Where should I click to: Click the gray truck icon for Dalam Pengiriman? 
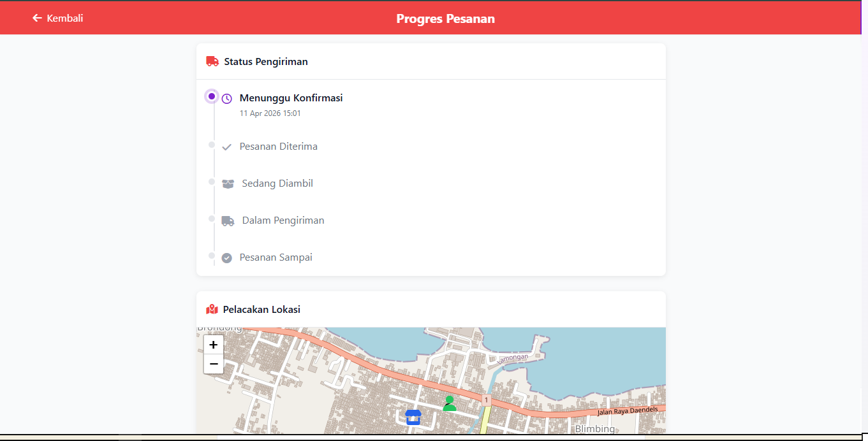(228, 221)
